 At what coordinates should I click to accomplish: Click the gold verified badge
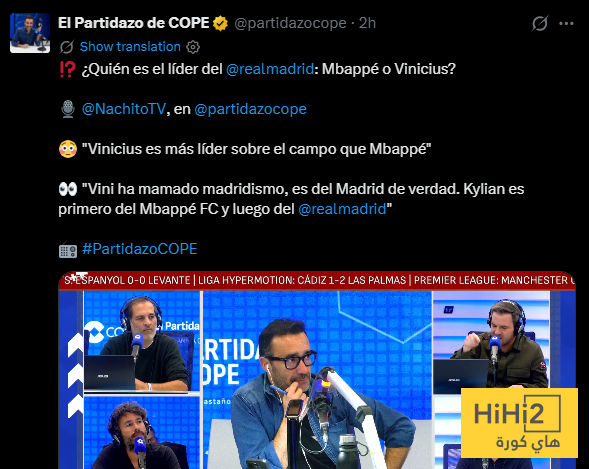(220, 23)
